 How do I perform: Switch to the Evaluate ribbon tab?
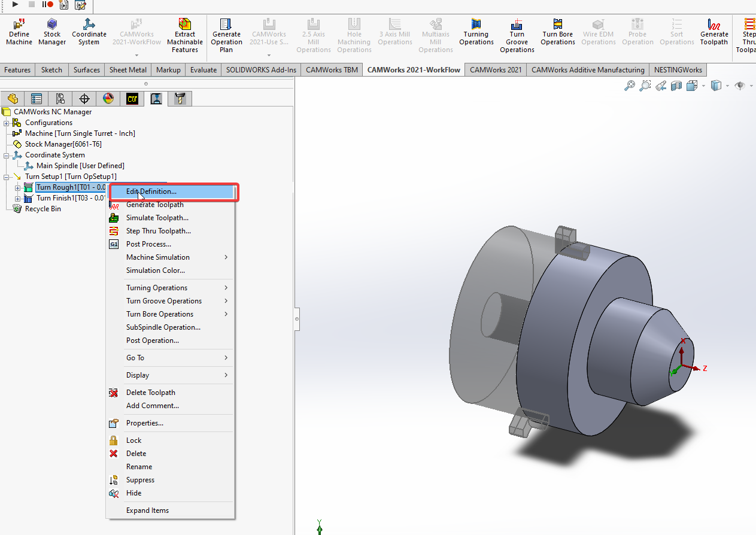pyautogui.click(x=204, y=70)
